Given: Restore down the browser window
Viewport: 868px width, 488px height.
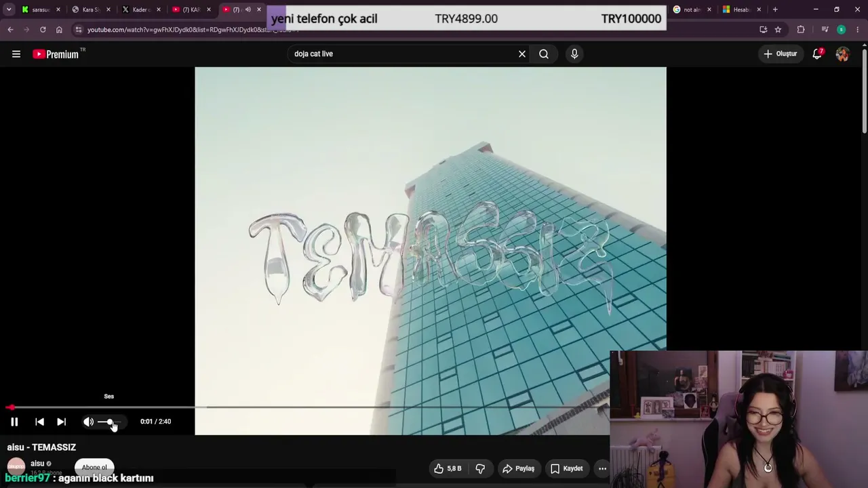Looking at the screenshot, I should pos(837,9).
